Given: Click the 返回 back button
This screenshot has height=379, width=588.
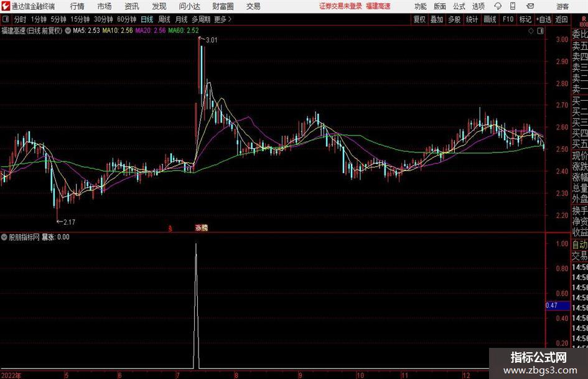Looking at the screenshot, I should point(561,19).
